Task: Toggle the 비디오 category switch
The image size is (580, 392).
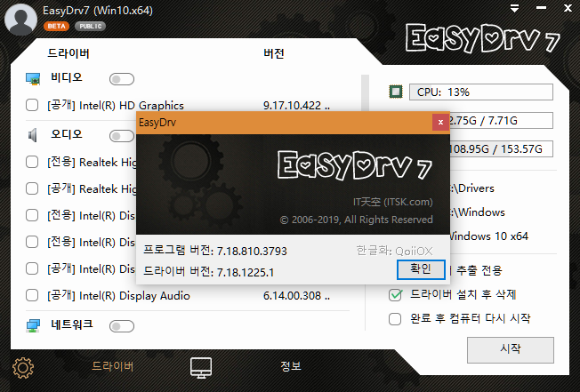Action: (x=122, y=79)
